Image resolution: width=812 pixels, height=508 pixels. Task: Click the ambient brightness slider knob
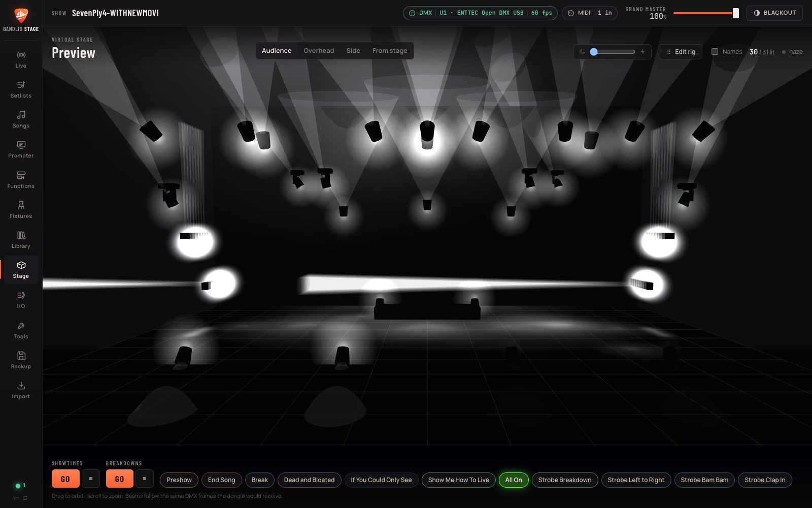(594, 52)
